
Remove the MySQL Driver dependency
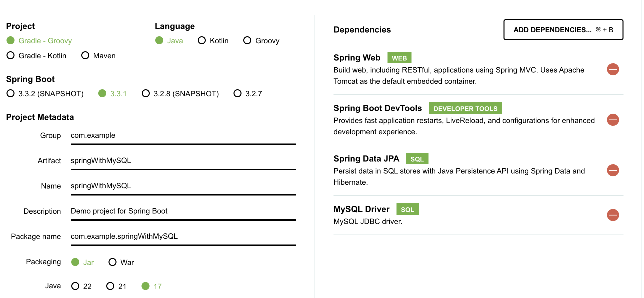[613, 215]
